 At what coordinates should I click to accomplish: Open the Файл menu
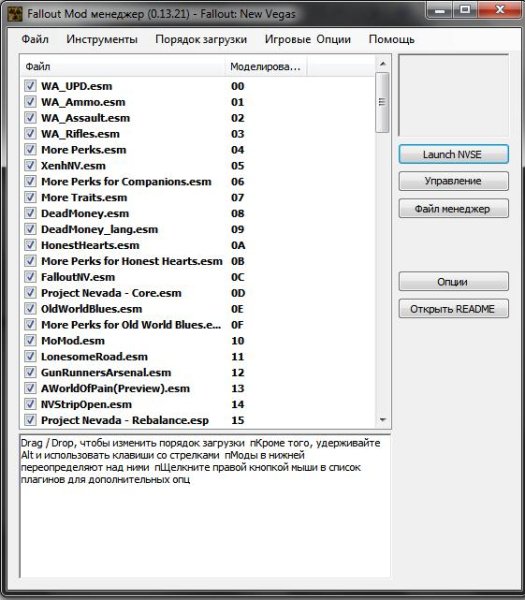35,39
